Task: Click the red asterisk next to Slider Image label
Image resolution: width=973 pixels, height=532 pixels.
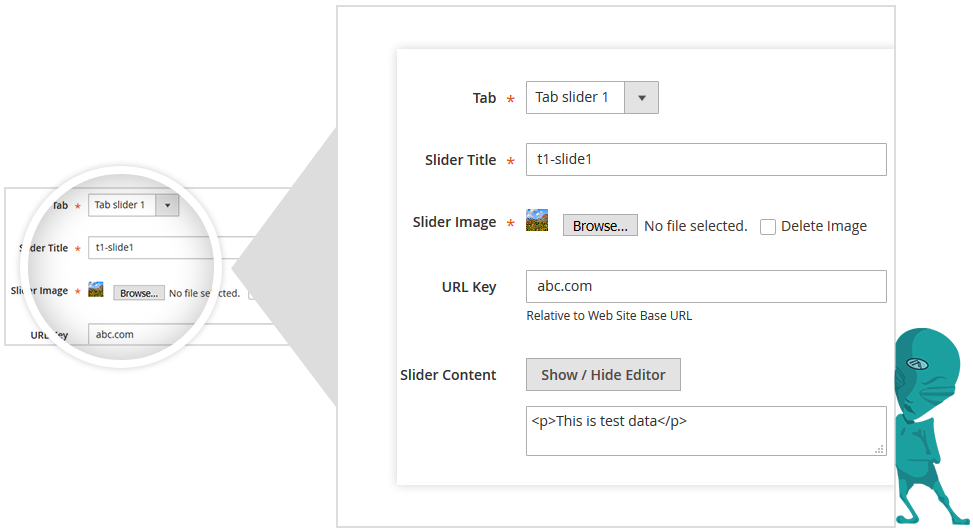Action: point(511,223)
